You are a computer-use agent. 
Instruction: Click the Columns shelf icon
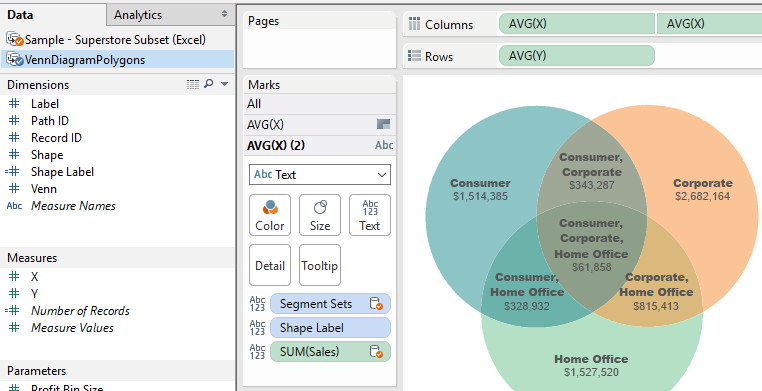[415, 24]
